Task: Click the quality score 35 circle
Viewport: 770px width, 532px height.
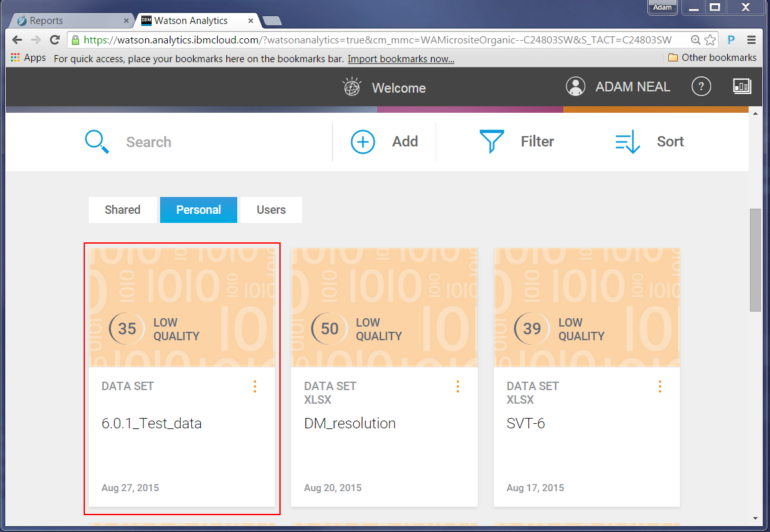Action: tap(126, 329)
